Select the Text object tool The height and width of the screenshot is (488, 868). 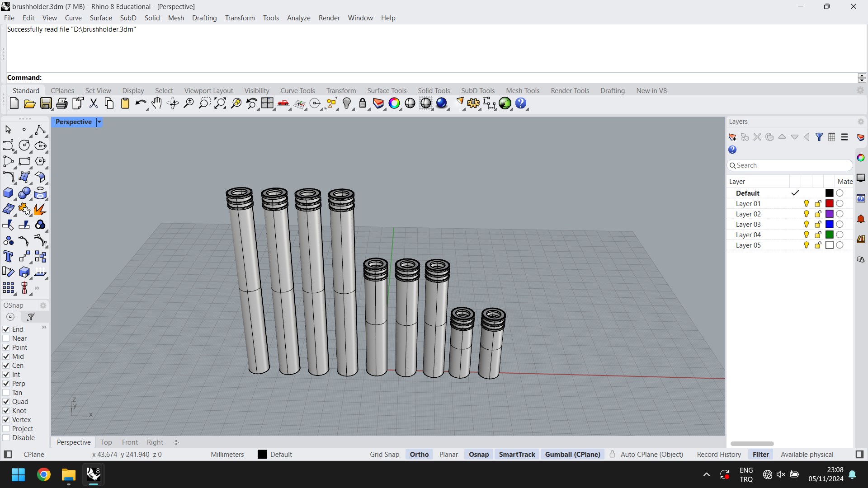8,257
